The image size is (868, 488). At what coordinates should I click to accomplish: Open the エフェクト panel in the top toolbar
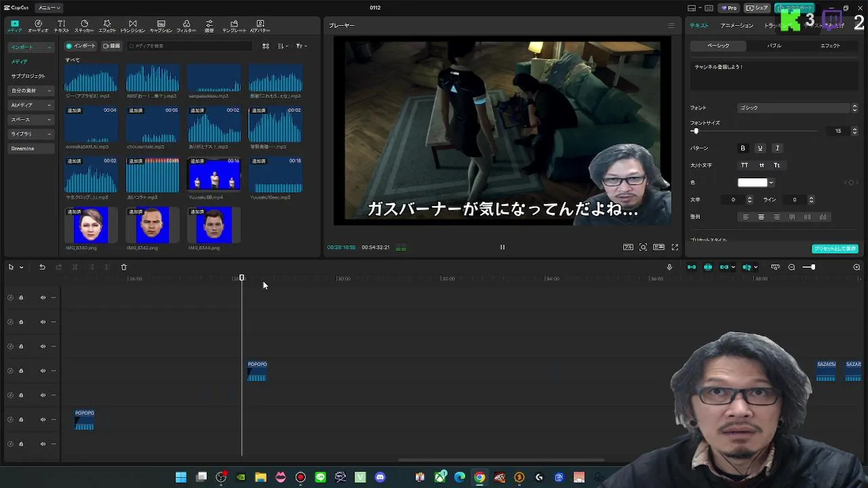[x=107, y=26]
